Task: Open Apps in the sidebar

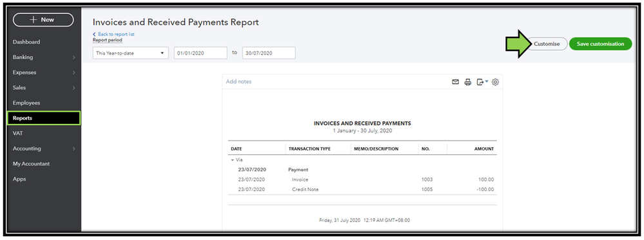Action: 19,179
